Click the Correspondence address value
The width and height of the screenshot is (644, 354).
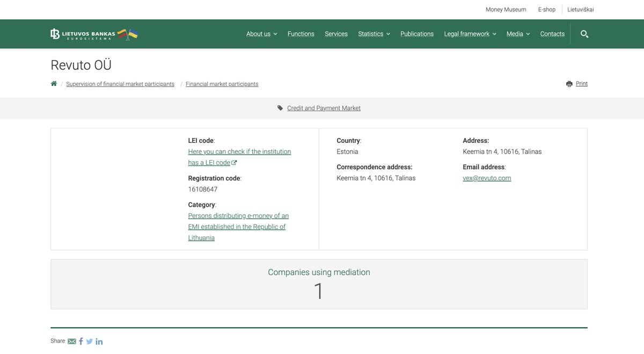pyautogui.click(x=376, y=178)
